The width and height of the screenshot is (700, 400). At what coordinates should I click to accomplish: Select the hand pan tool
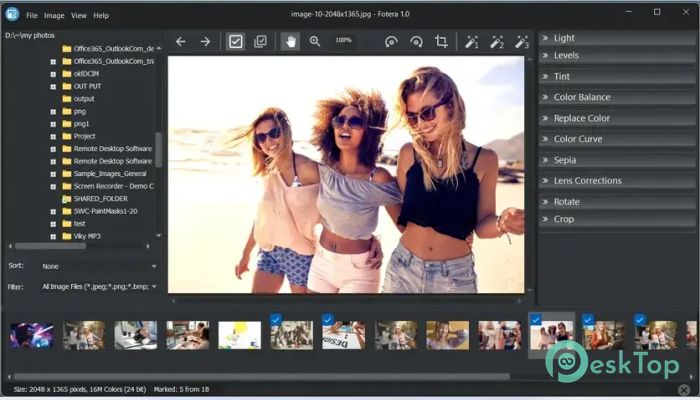coord(290,42)
